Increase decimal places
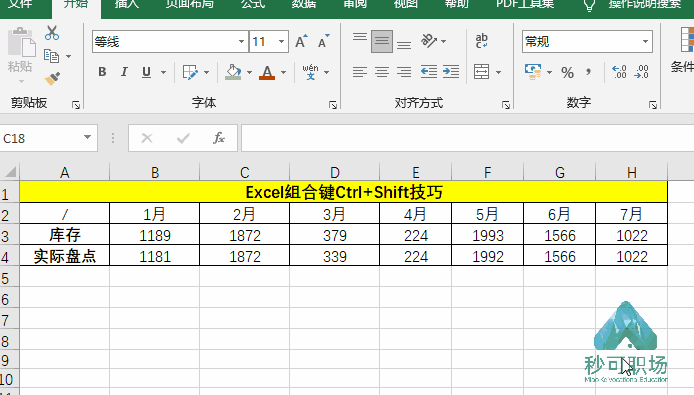The image size is (694, 395). (619, 72)
